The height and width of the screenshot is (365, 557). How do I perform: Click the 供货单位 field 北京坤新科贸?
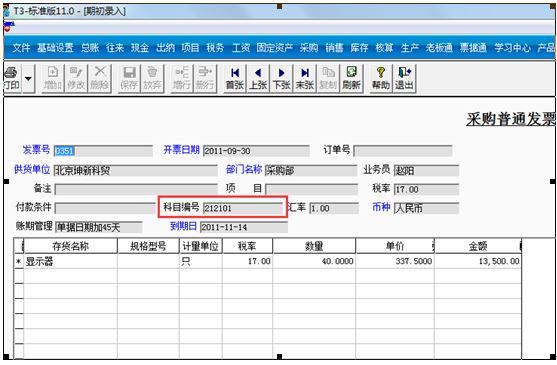tap(135, 171)
